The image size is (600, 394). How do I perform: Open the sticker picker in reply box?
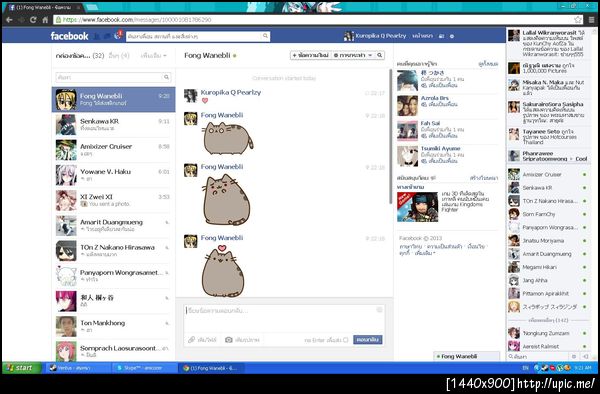(x=379, y=309)
